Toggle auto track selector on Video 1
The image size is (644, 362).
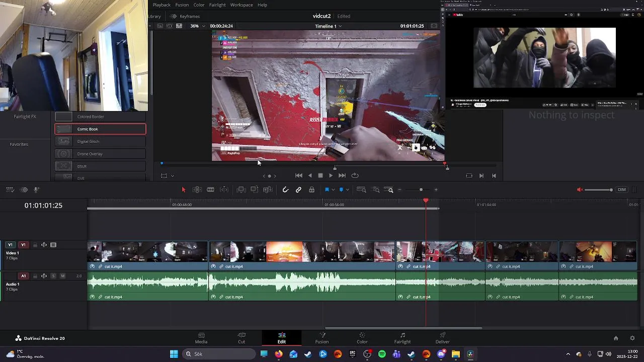point(44,245)
